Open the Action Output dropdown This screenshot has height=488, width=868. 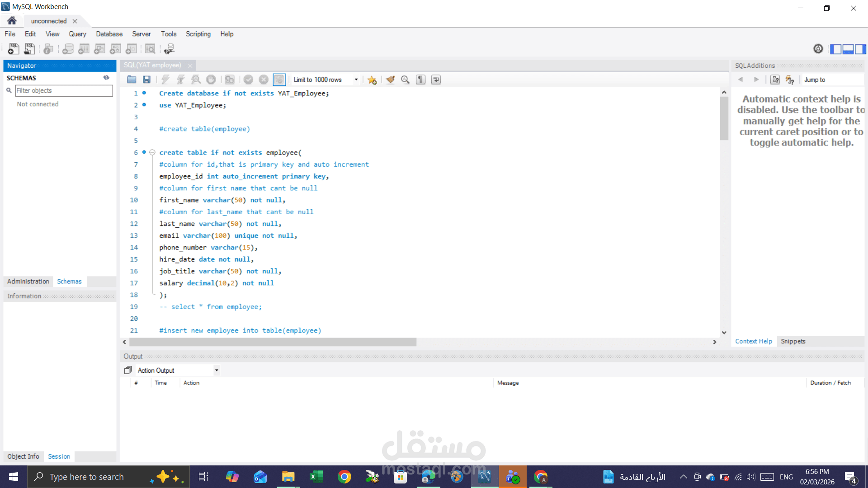point(216,370)
